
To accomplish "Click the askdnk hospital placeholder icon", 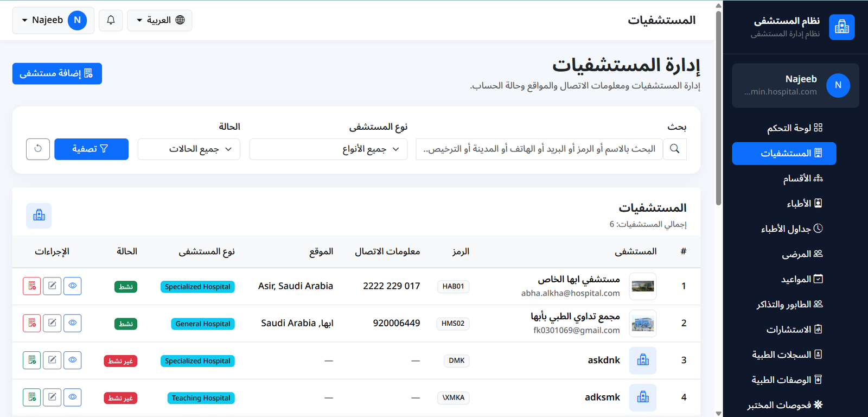I will pos(643,360).
